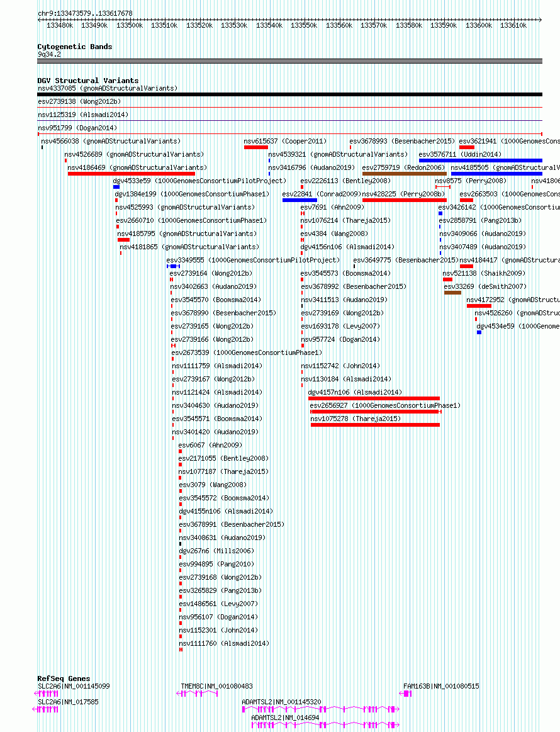This screenshot has width=560, height=732.
Task: Click esv1486561 (Levy2007) label
Action: point(218,604)
